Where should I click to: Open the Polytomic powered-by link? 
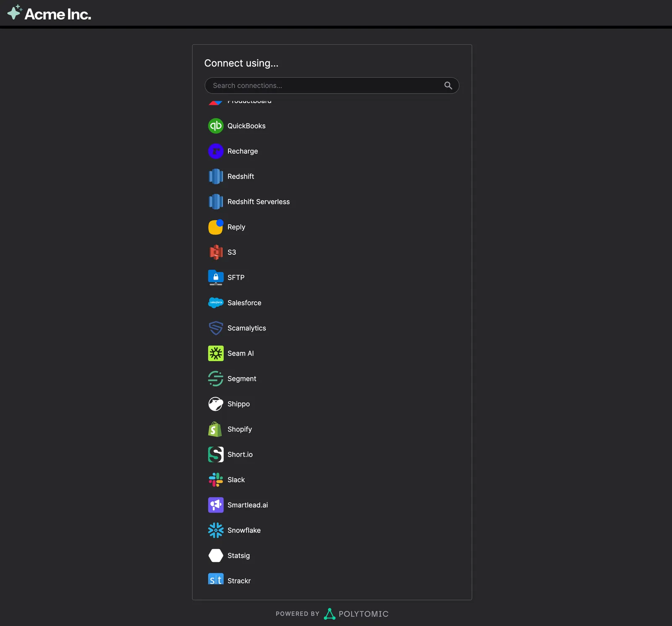click(x=332, y=614)
